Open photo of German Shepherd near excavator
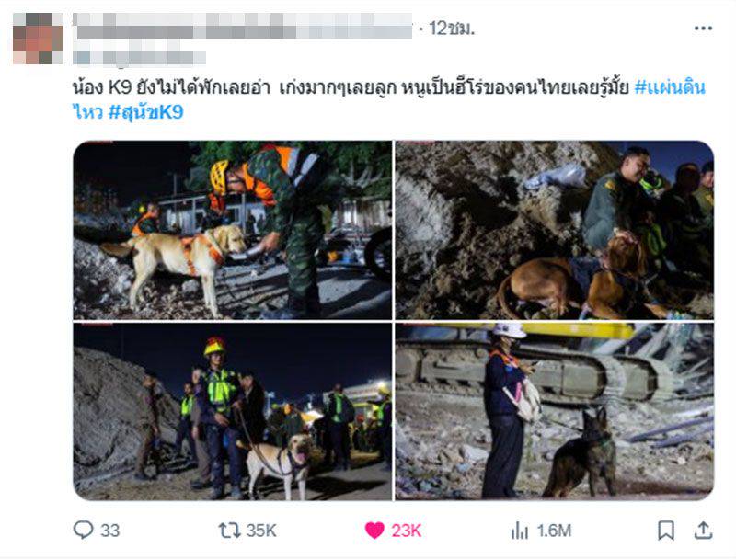Viewport: 736px width, 560px height. (555, 411)
